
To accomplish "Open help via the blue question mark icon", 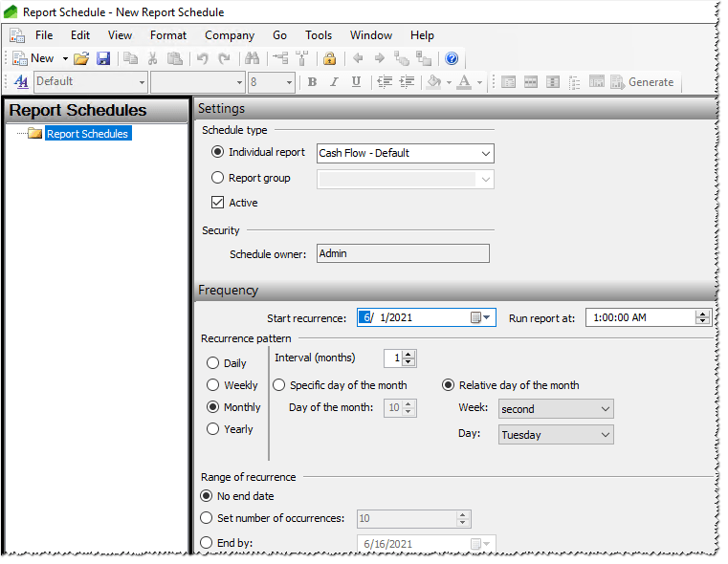I will 452,58.
